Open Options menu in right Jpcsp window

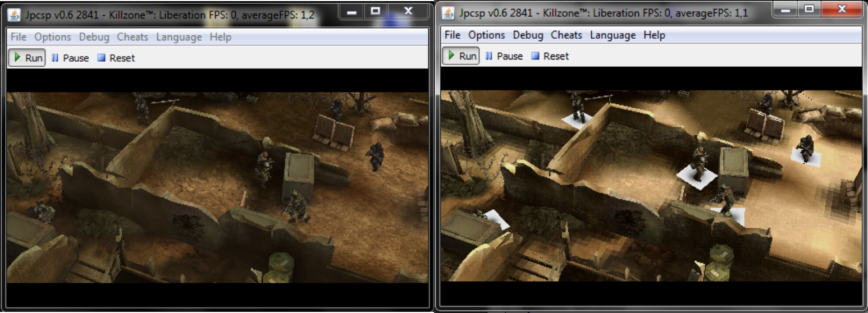point(487,35)
